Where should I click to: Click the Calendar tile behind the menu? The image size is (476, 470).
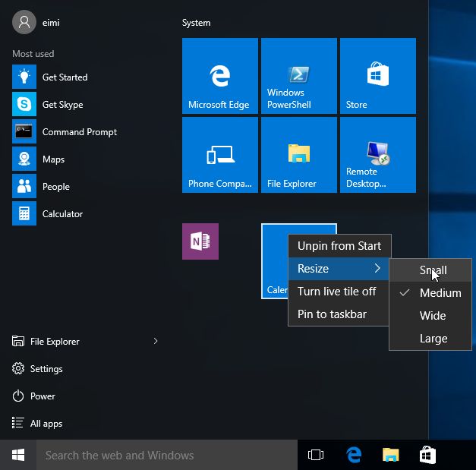tap(275, 261)
